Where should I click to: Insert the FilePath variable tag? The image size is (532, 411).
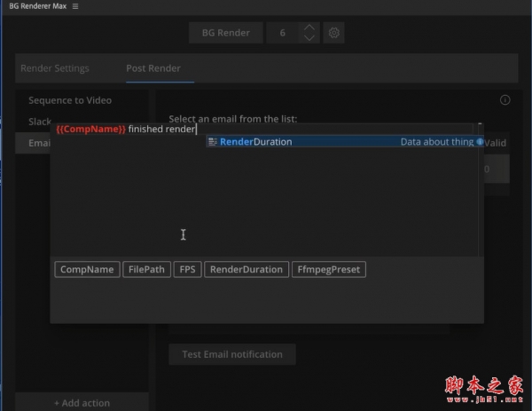(x=146, y=269)
